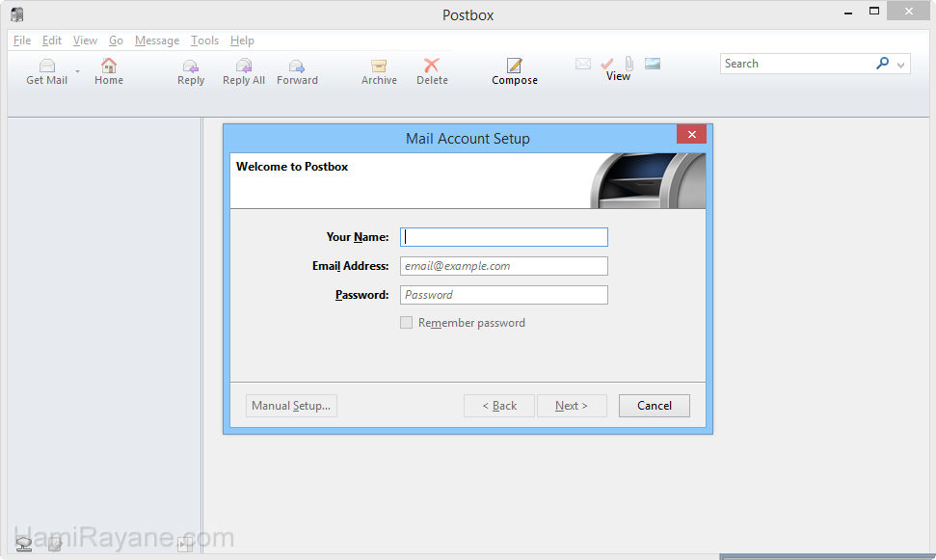Image resolution: width=936 pixels, height=560 pixels.
Task: Select the picture Images view icon
Action: point(653,64)
